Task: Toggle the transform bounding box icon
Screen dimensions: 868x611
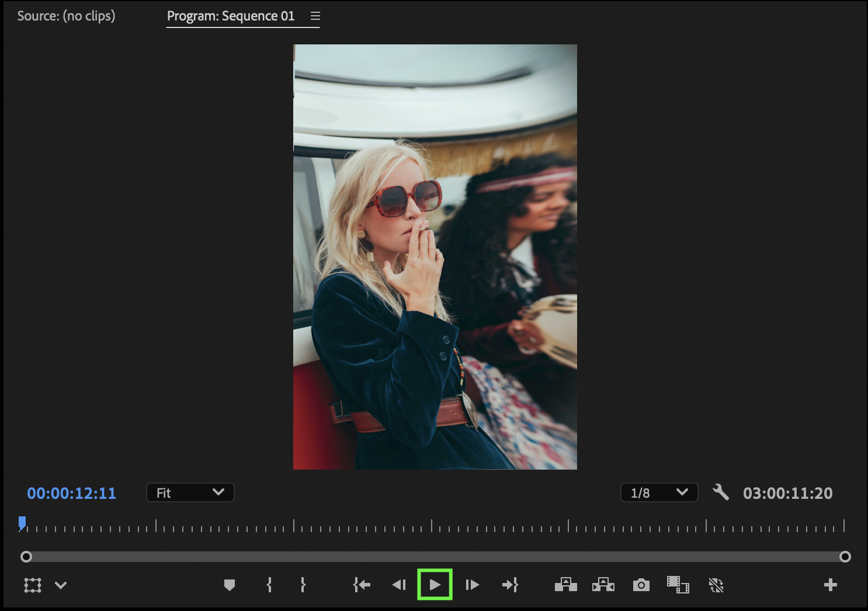Action: [33, 585]
